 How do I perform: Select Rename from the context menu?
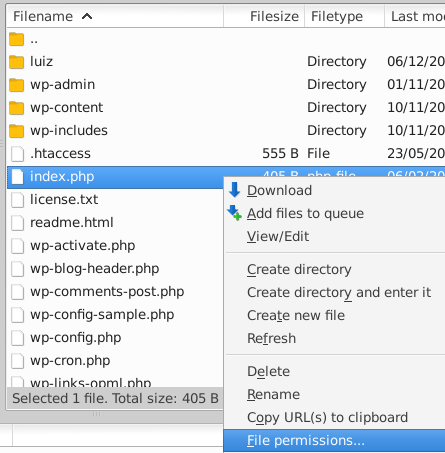pyautogui.click(x=273, y=394)
